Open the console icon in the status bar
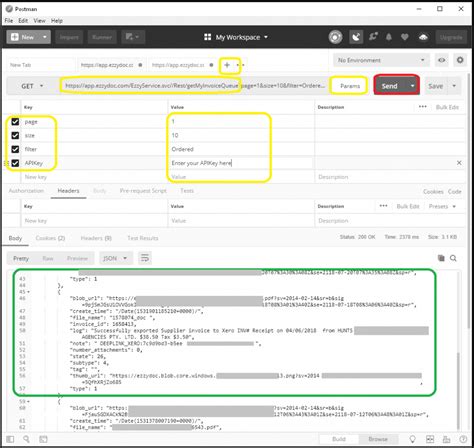This screenshot has height=448, width=474. coord(43,439)
